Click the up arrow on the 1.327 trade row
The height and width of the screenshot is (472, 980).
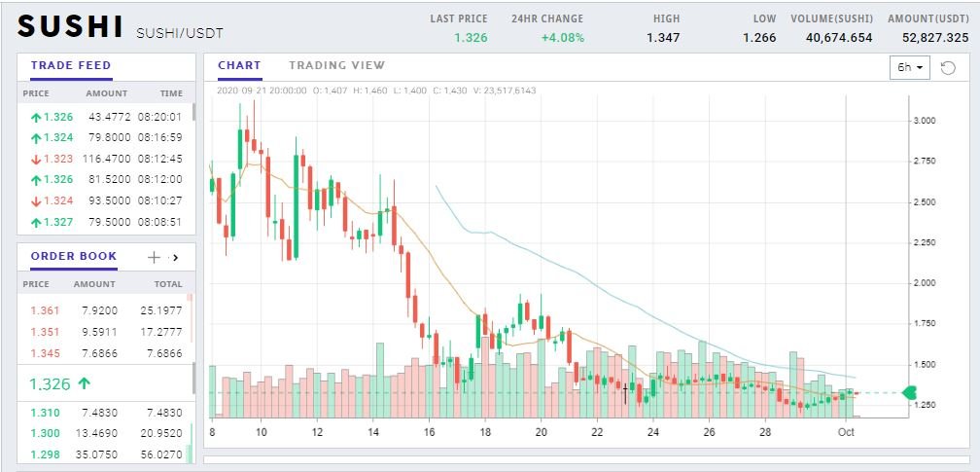coord(36,222)
